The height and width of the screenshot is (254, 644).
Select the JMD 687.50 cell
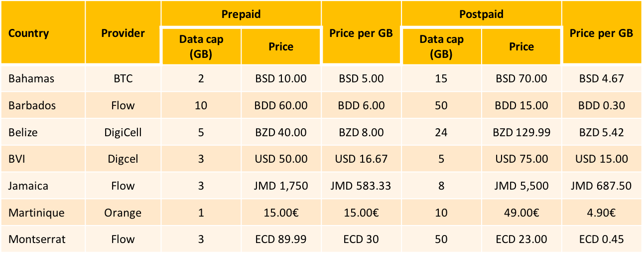[601, 186]
